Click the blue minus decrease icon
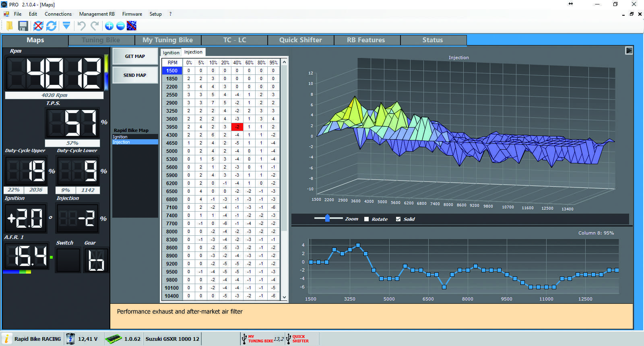Screen dimensions: 644x346 click(120, 26)
